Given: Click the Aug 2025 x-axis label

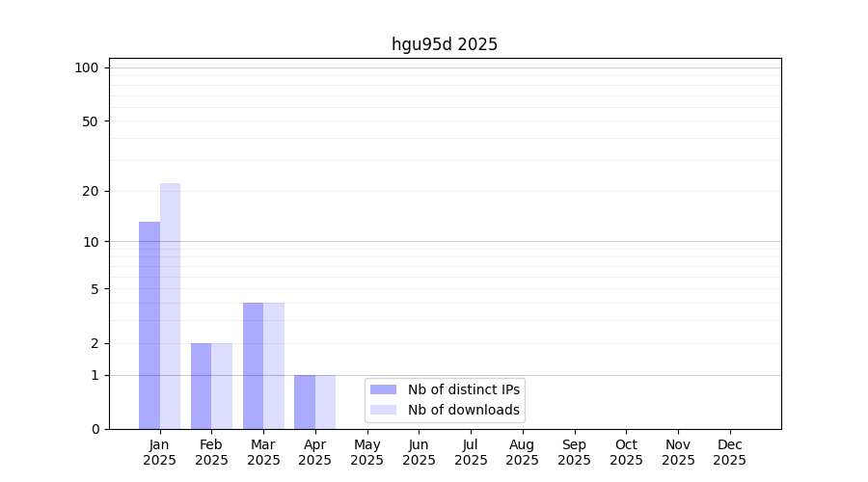Looking at the screenshot, I should point(522,452).
